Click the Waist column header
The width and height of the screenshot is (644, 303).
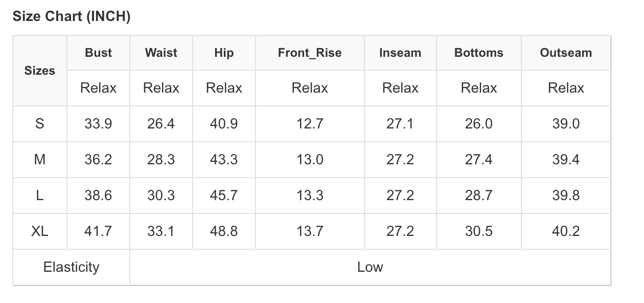click(x=161, y=53)
